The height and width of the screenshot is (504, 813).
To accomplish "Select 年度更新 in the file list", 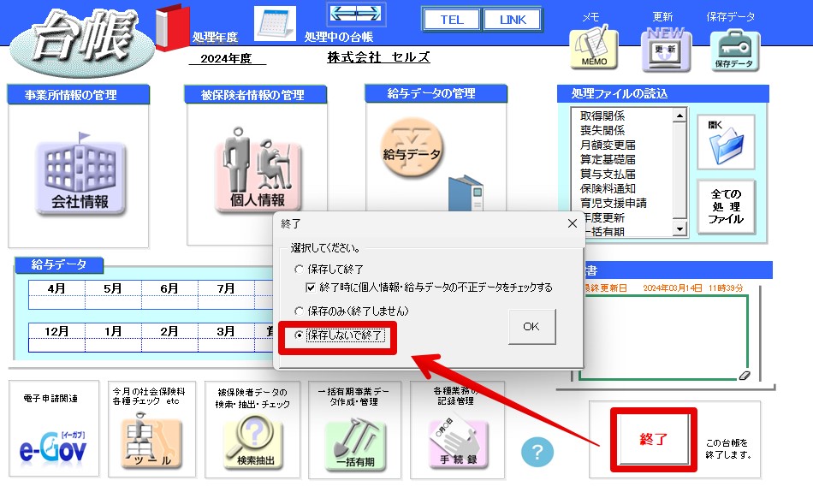I will 604,217.
